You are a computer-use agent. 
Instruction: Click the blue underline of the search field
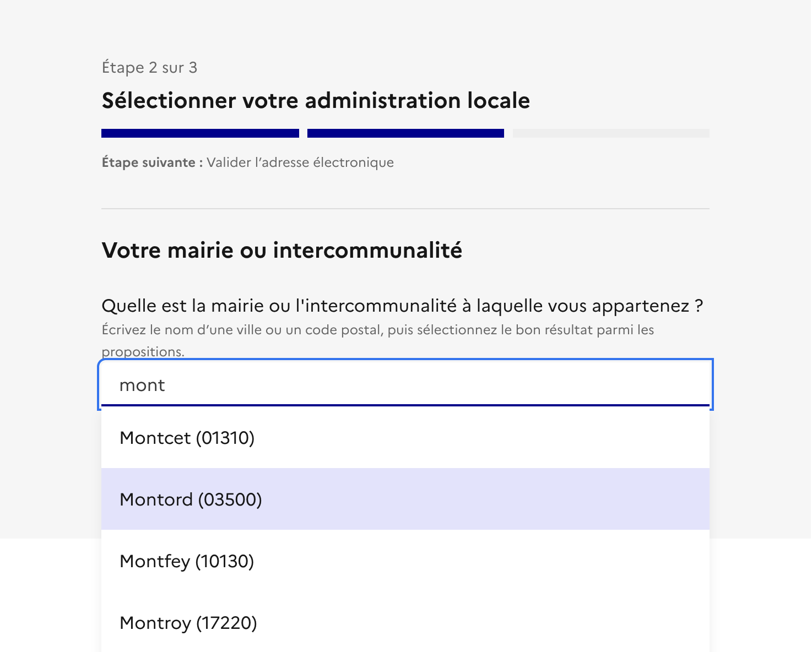[405, 405]
